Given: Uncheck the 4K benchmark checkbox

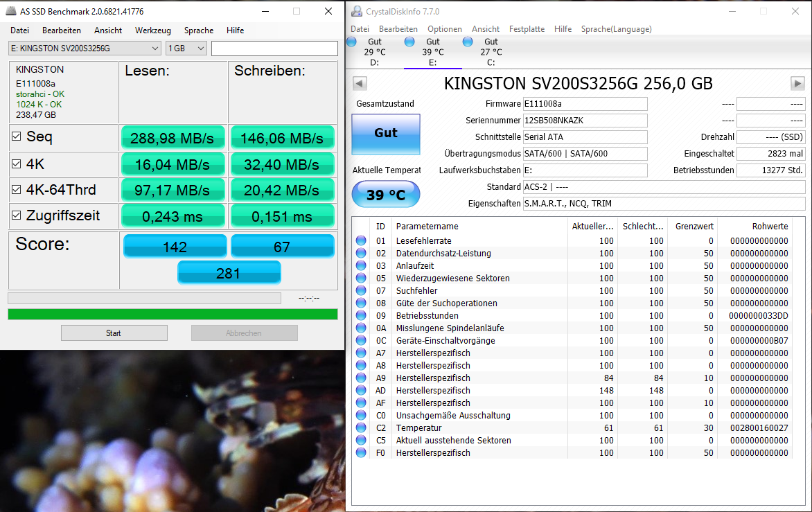Looking at the screenshot, I should 17,164.
